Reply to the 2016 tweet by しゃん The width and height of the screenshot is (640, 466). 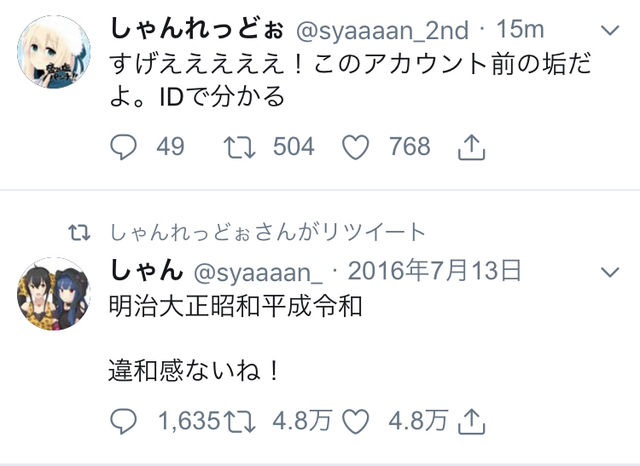tap(124, 421)
